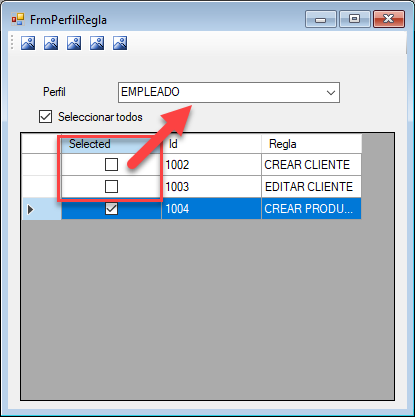Open the Perfil combo box dropdown arrow

pos(331,93)
